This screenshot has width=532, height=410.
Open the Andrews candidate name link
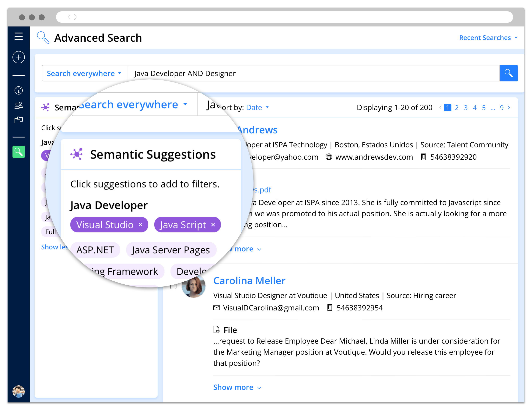(257, 130)
